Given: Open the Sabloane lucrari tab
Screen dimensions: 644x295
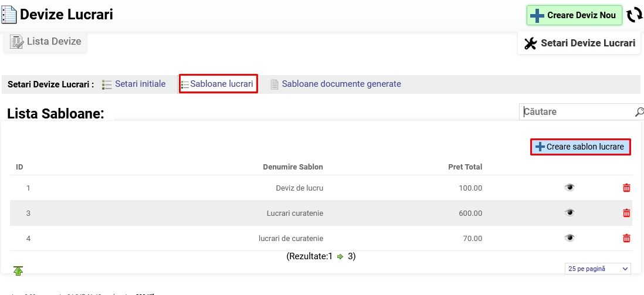Looking at the screenshot, I should click(218, 84).
